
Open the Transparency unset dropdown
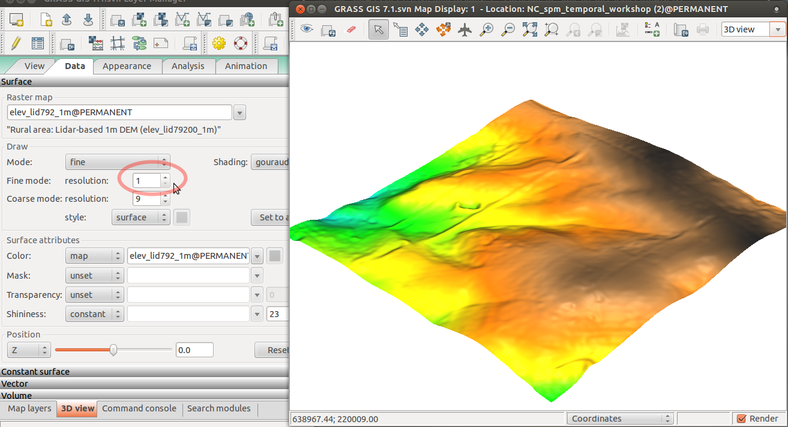click(94, 295)
